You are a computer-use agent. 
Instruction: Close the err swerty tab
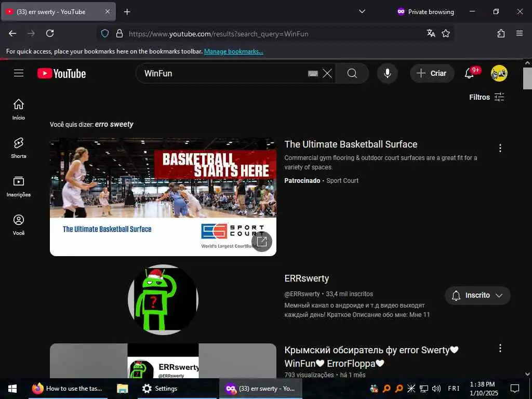click(107, 11)
